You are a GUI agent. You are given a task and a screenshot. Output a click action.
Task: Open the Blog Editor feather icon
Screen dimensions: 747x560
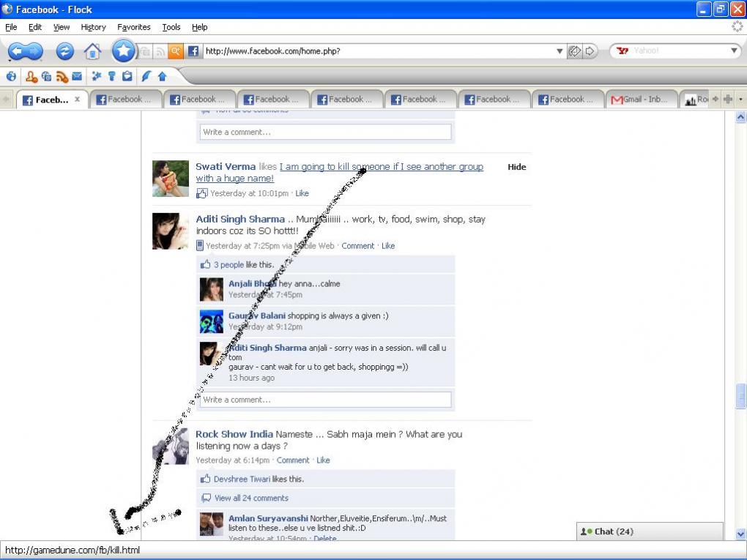click(146, 76)
